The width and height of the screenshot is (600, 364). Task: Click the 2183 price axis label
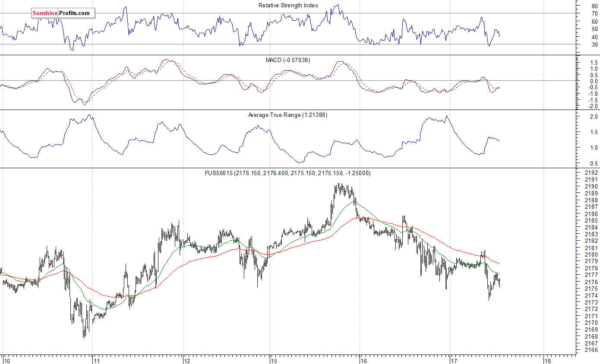tap(591, 235)
